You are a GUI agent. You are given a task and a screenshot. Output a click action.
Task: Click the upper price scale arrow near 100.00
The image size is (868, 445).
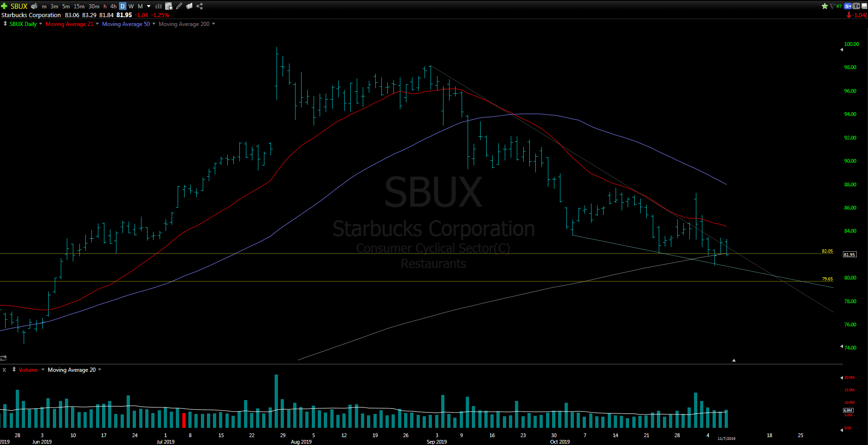pos(842,50)
